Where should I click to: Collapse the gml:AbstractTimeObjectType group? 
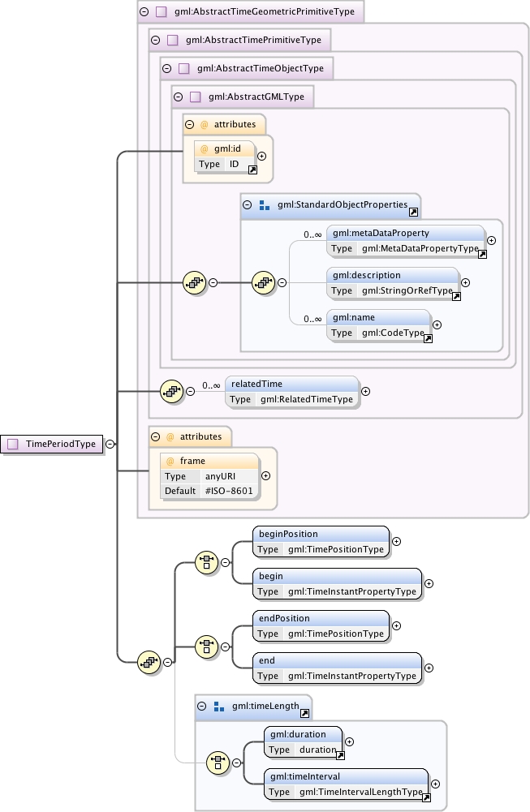point(167,68)
